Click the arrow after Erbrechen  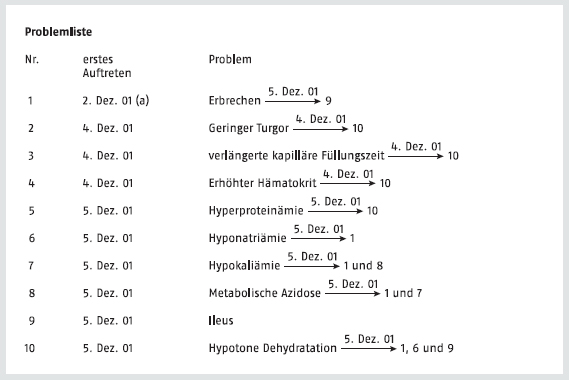point(293,101)
